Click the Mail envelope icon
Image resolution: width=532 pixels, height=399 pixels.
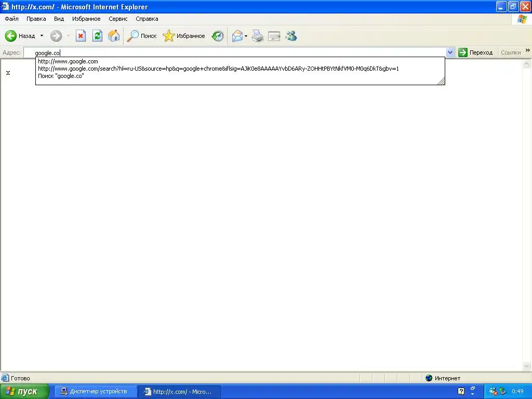237,36
